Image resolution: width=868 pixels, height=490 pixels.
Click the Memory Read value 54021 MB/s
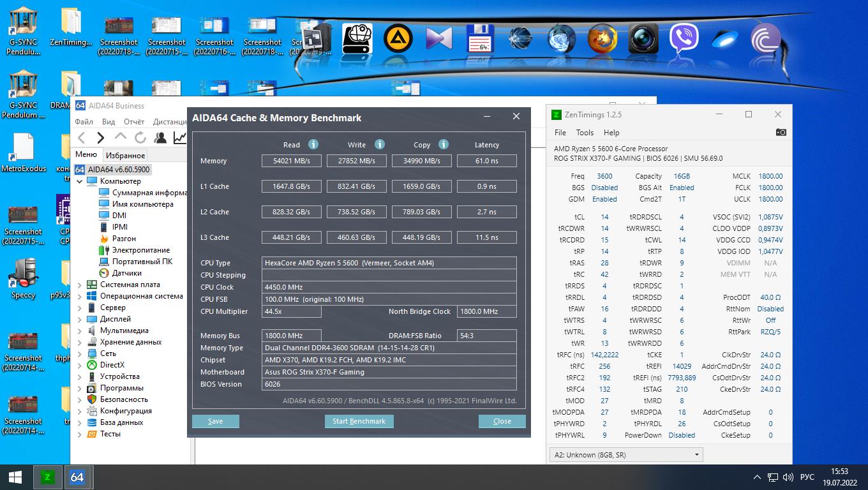coord(292,161)
